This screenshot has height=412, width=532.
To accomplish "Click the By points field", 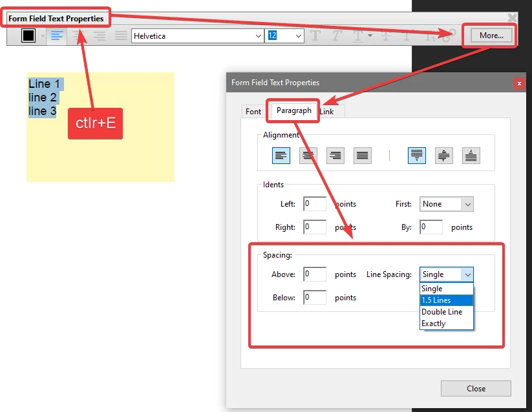I will pos(431,227).
